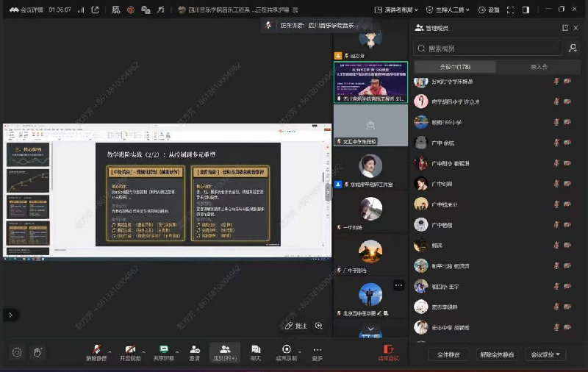
Task: Expand the 会议管理 dropdown
Action: [x=548, y=354]
